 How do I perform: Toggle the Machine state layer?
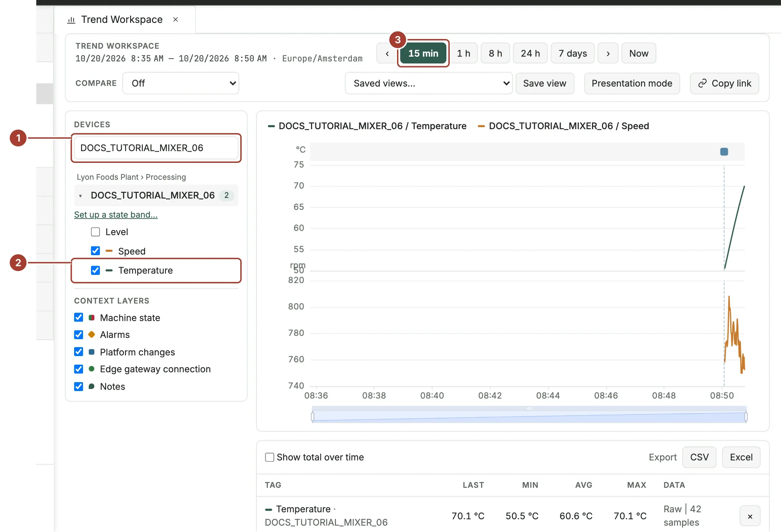79,317
